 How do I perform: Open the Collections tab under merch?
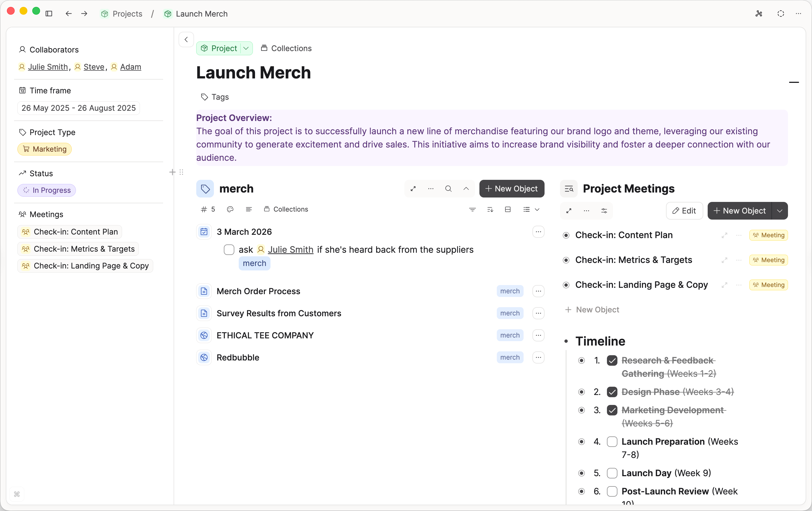point(286,209)
